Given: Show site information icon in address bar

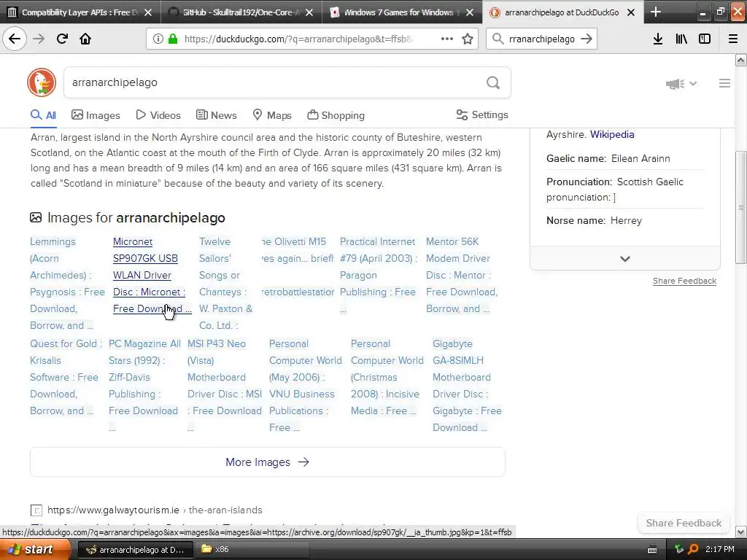Looking at the screenshot, I should pyautogui.click(x=158, y=39).
